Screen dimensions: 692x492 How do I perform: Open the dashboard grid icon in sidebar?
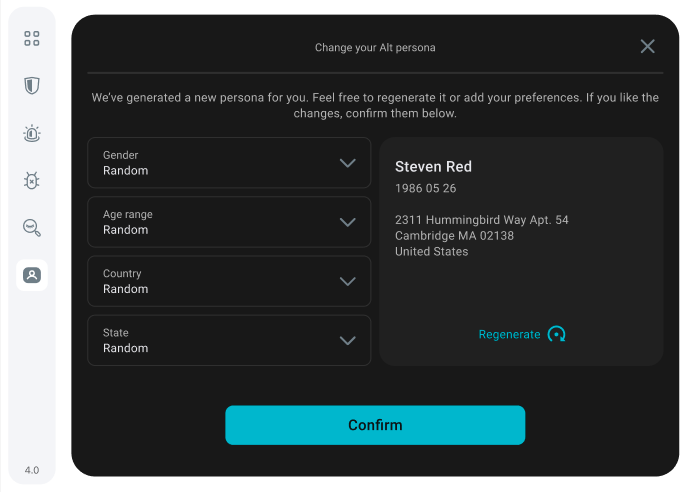(x=32, y=38)
